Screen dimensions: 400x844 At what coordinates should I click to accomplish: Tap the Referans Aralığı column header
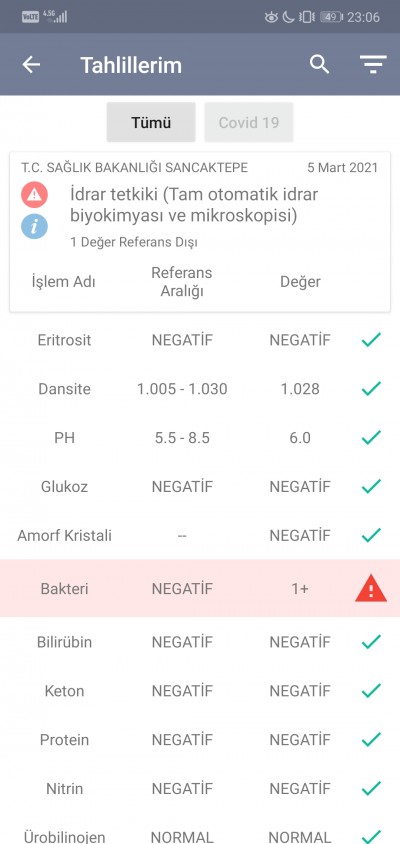(181, 282)
